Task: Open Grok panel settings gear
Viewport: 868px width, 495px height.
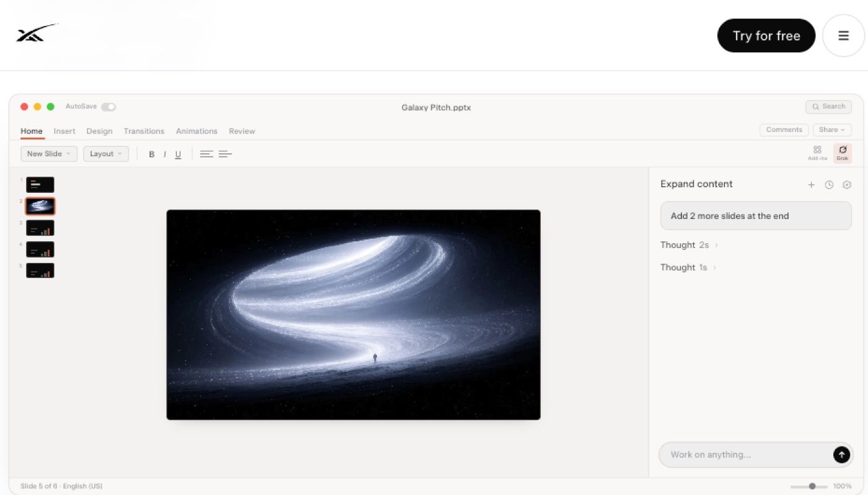Action: pos(847,185)
